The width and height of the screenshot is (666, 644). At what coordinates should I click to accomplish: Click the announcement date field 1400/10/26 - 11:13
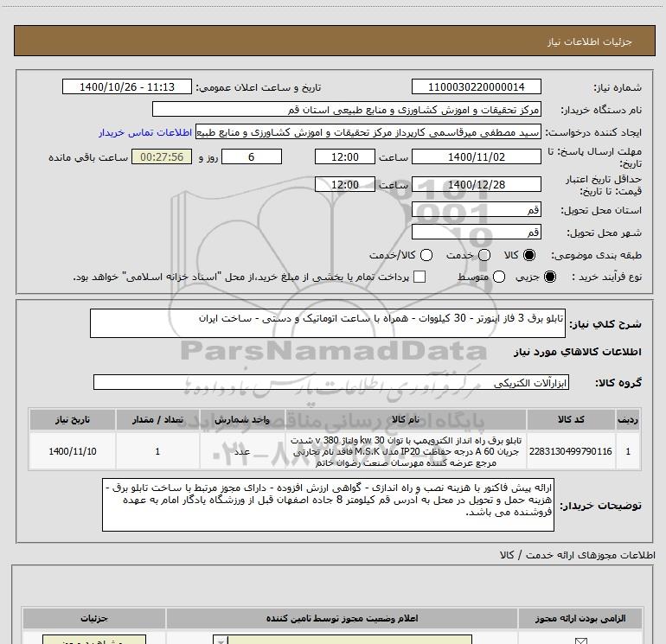127,87
